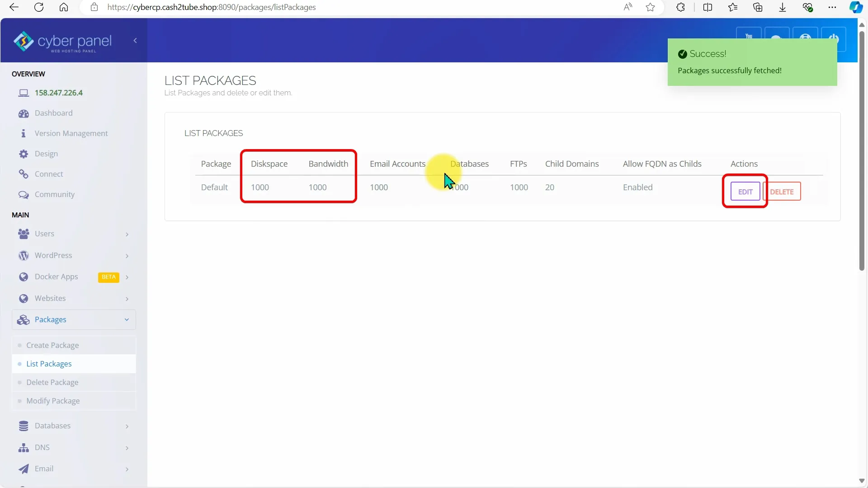Open the Create Package submenu item

click(52, 345)
